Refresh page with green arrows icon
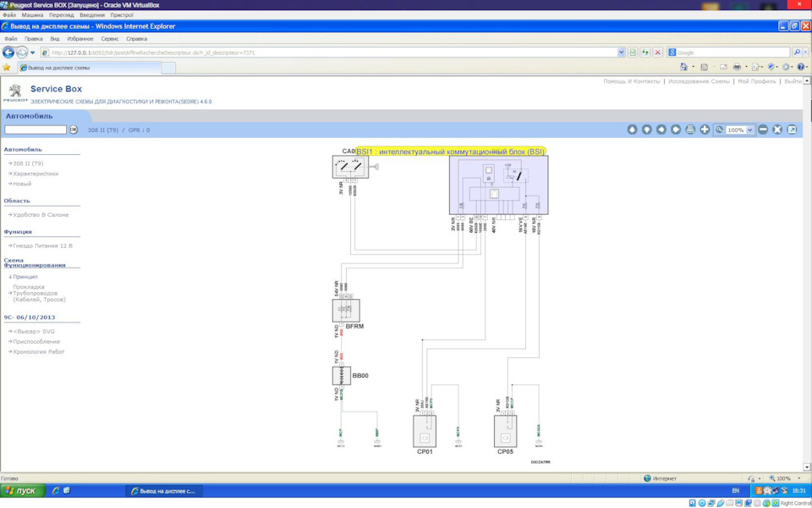Viewport: 812px width, 508px height. click(645, 52)
